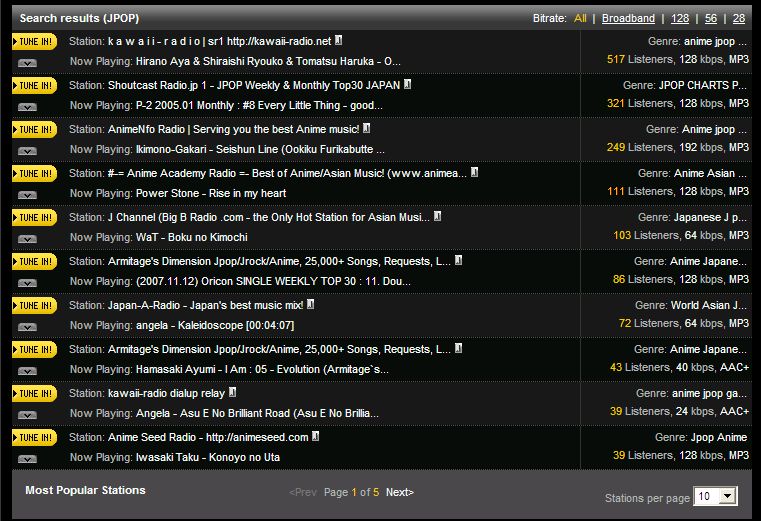Filter bitrate by All
The width and height of the screenshot is (761, 521).
pyautogui.click(x=580, y=18)
